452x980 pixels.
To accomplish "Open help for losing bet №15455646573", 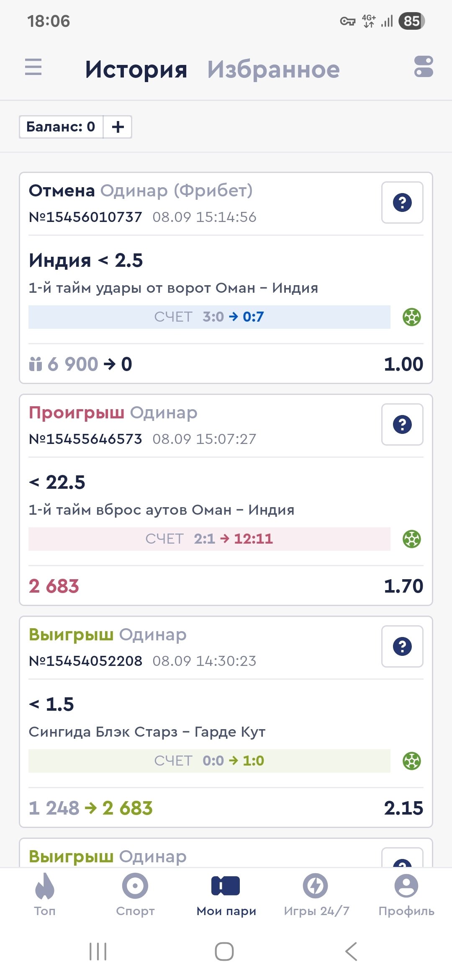I will 402,425.
